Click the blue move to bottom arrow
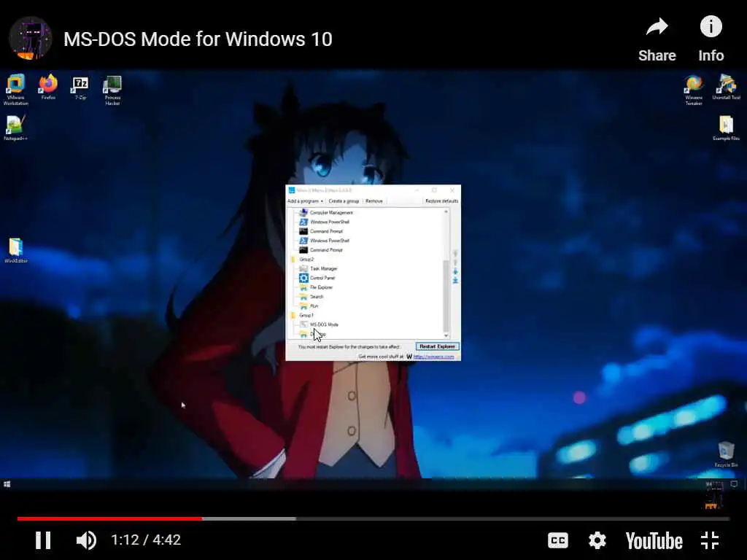The image size is (747, 560). pos(455,281)
